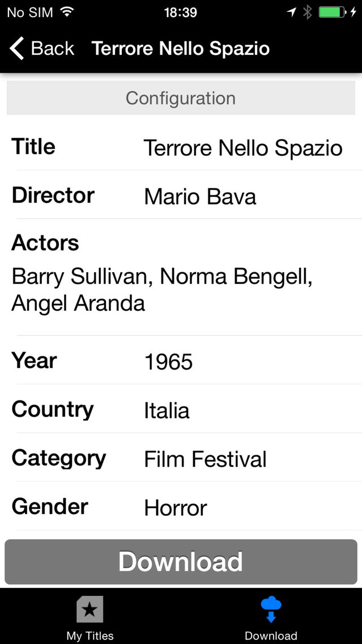Select the Country row Italia

(181, 409)
